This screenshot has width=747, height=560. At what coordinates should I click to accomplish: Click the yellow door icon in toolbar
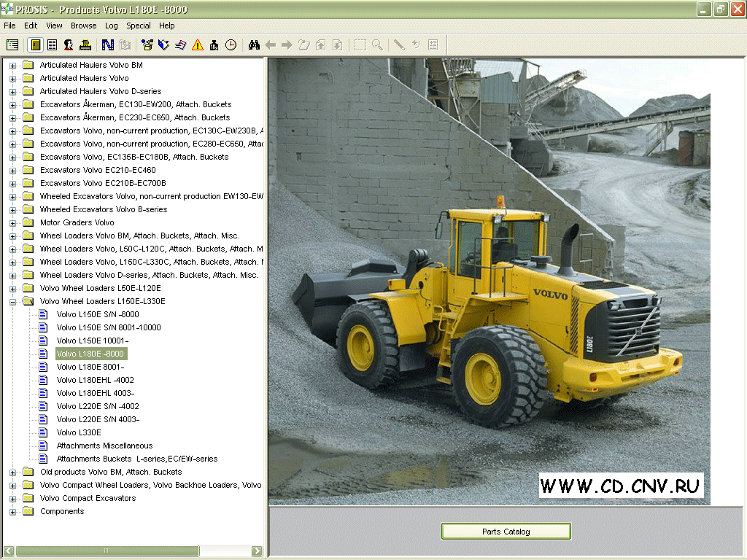[36, 45]
